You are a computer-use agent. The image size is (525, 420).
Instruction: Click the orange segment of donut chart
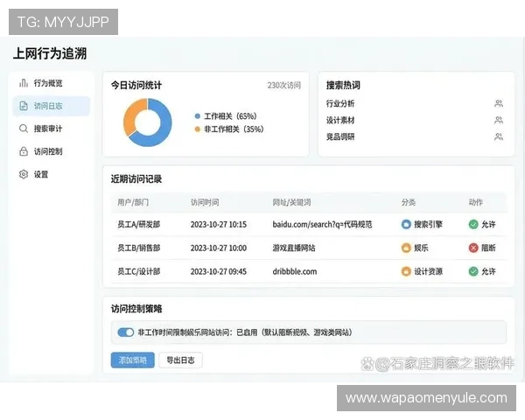(131, 115)
